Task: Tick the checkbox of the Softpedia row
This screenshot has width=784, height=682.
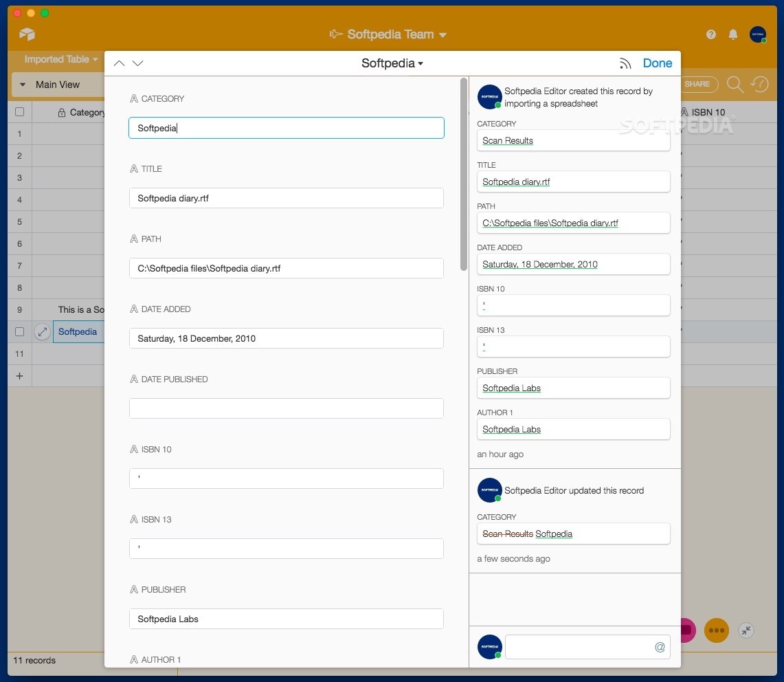Action: (x=19, y=332)
